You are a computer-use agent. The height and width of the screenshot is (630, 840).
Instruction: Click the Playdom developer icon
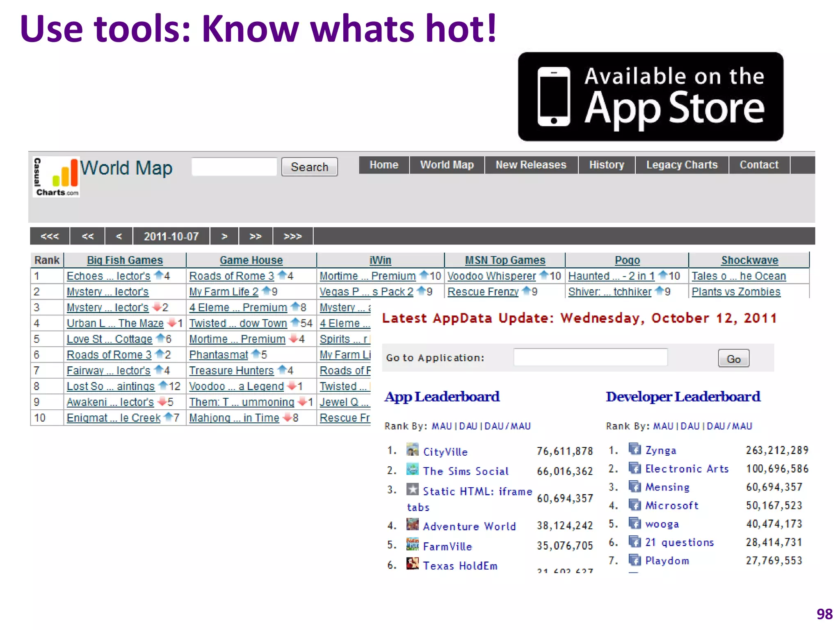635,560
